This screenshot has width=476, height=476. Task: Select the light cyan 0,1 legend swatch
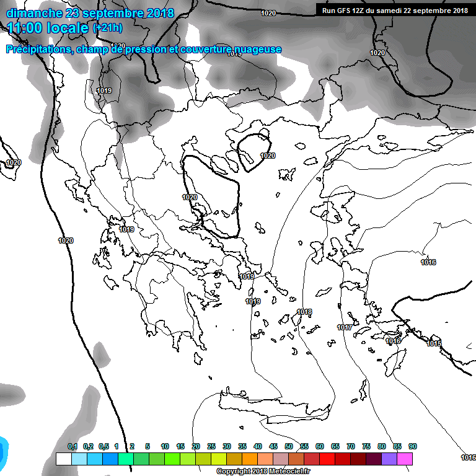[79, 459]
